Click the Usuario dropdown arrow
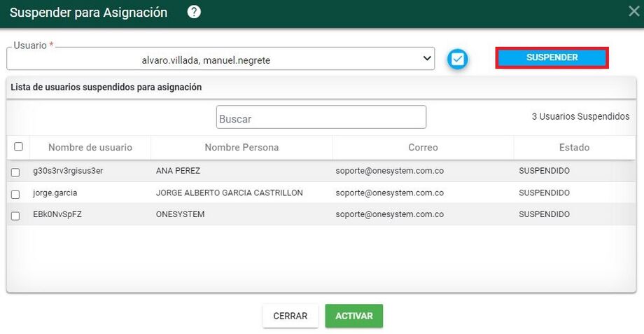This screenshot has height=334, width=644. [426, 60]
